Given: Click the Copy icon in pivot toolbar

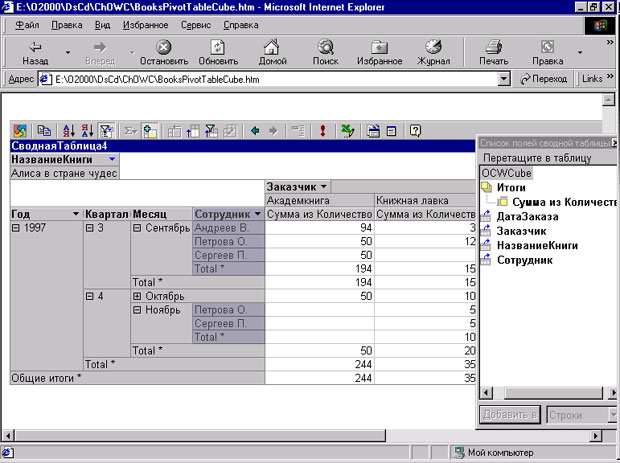Looking at the screenshot, I should click(x=44, y=130).
